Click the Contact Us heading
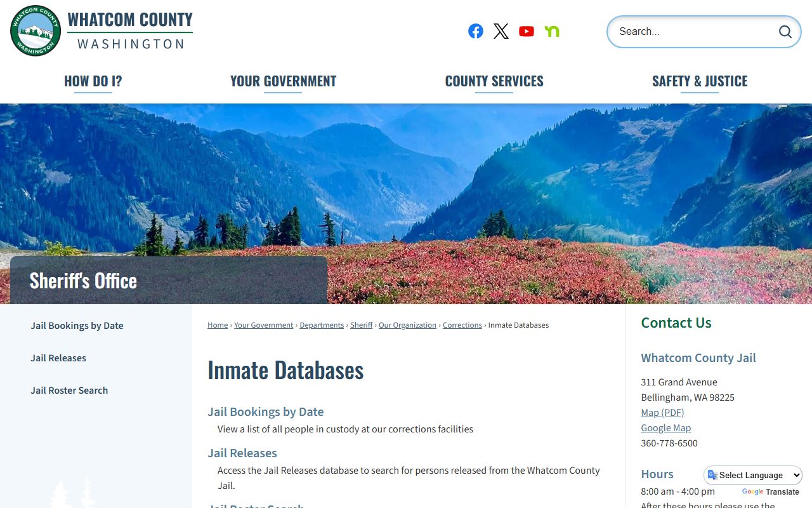The width and height of the screenshot is (812, 508). pyautogui.click(x=676, y=323)
